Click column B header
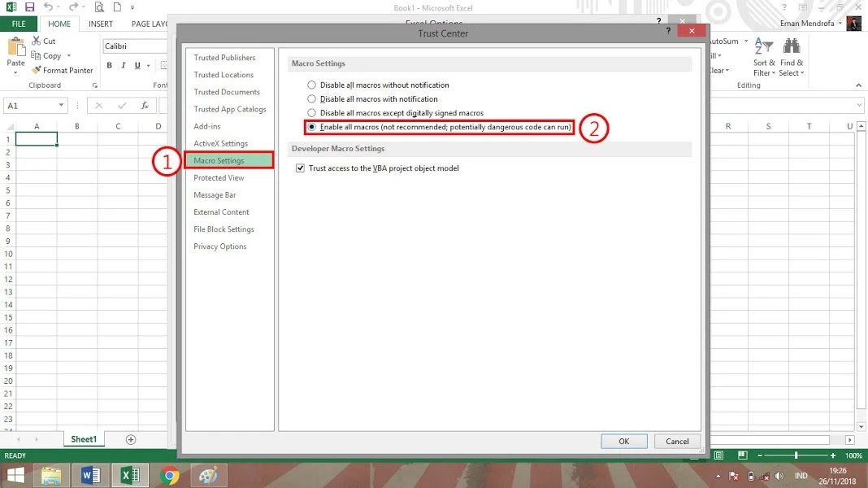 pyautogui.click(x=77, y=126)
